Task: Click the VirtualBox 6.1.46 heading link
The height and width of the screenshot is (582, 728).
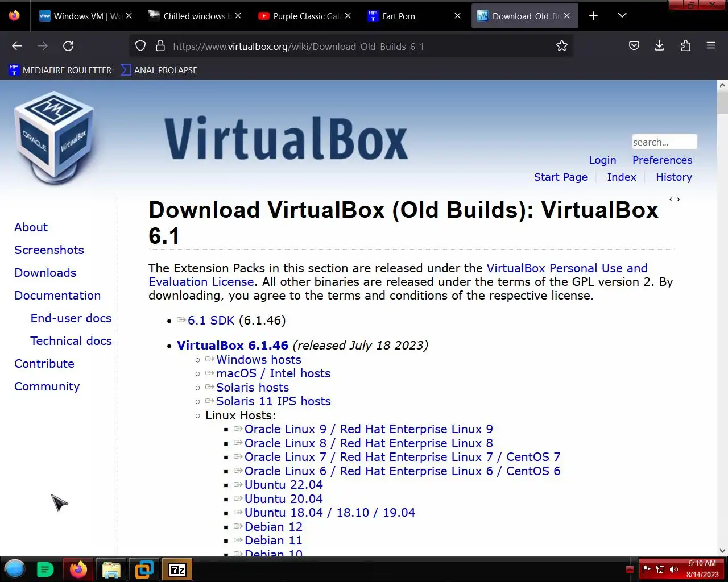Action: coord(233,346)
